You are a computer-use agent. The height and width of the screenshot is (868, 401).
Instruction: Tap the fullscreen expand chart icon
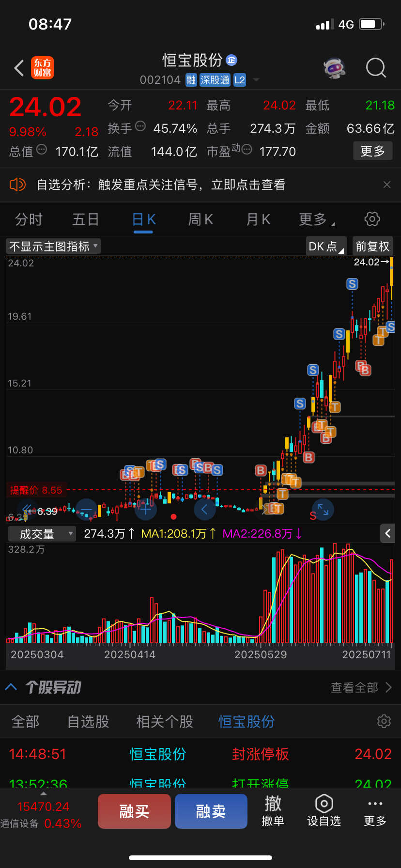click(x=323, y=510)
